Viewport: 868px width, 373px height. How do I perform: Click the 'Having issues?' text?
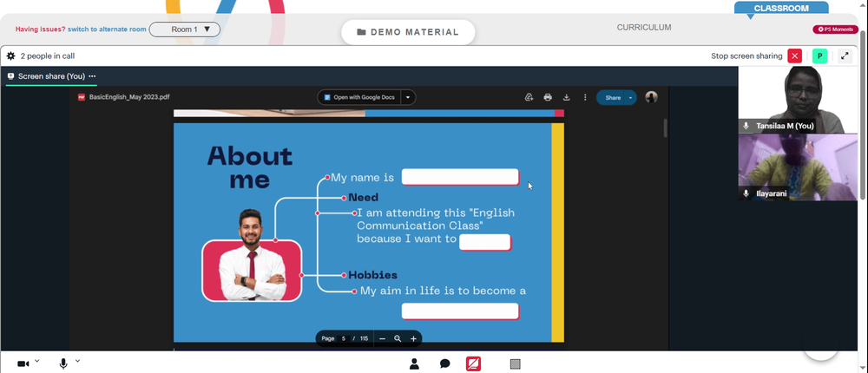click(41, 29)
